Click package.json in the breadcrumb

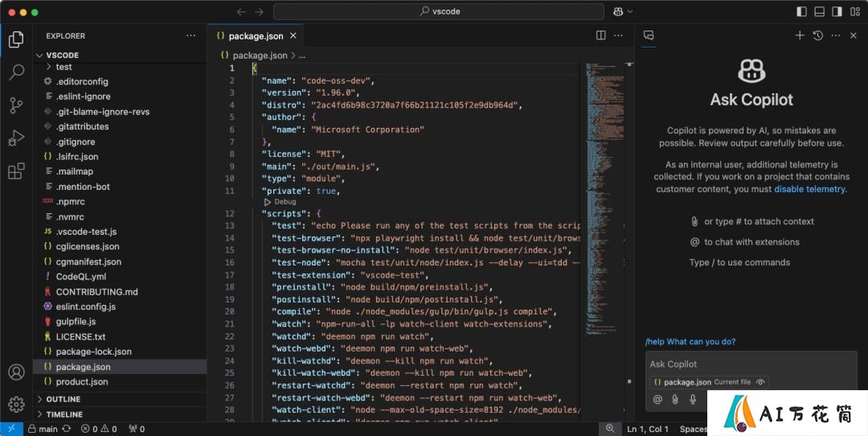pyautogui.click(x=260, y=56)
